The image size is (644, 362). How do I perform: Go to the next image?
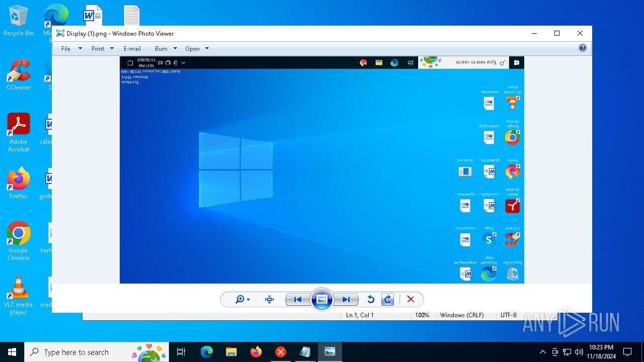tap(346, 300)
